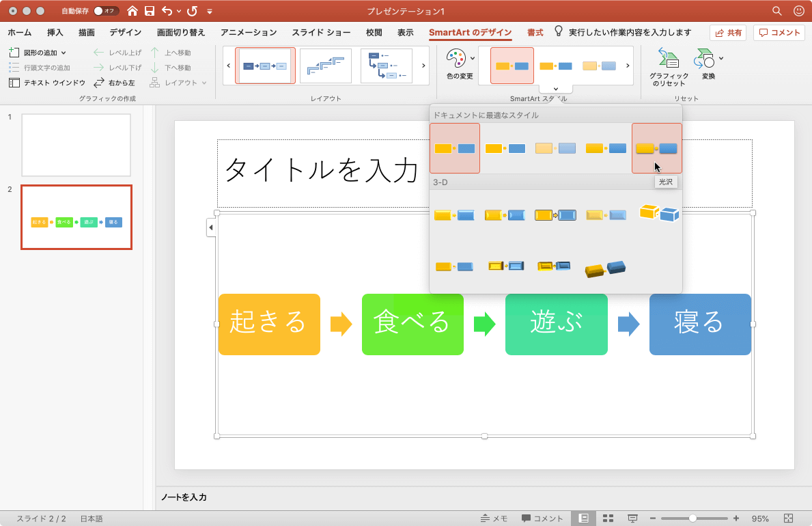Select the outlined 3-D style with dark borders
The height and width of the screenshot is (526, 812).
coord(555,214)
